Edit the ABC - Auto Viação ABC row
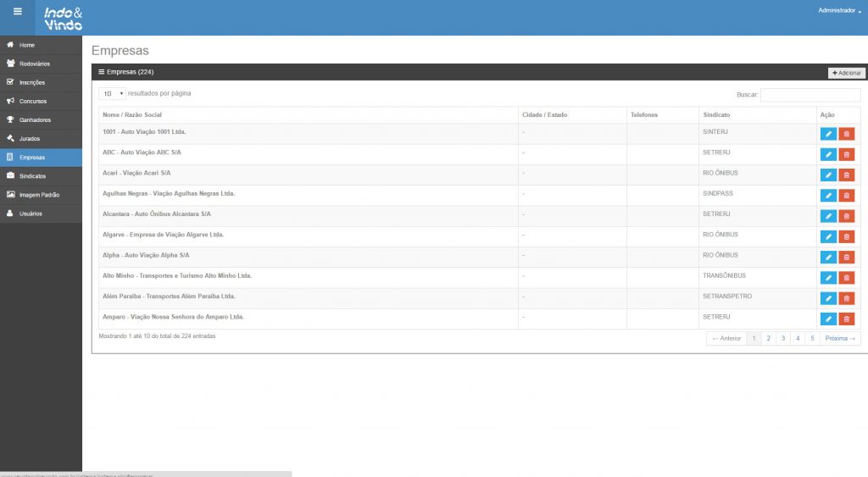Screen dimensions: 868x477 [x=828, y=154]
